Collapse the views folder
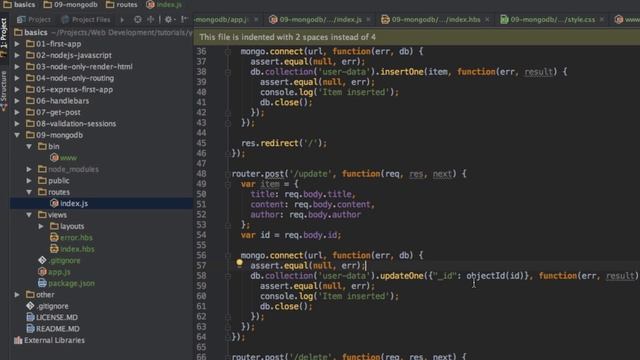 tap(29, 215)
